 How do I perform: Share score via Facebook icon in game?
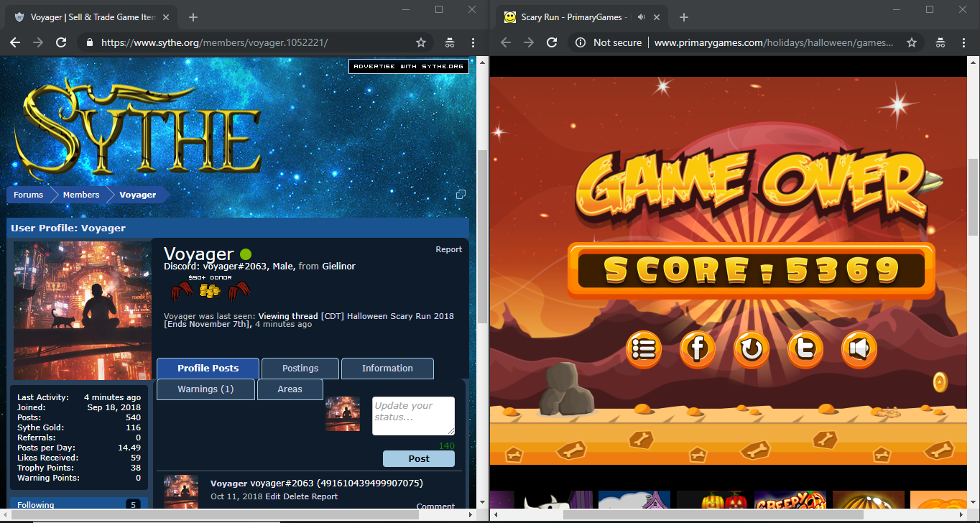point(698,350)
